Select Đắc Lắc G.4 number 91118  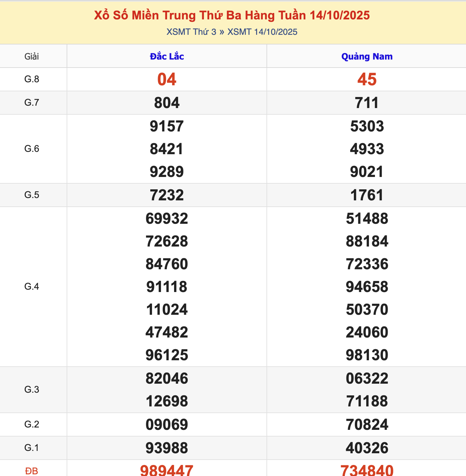tap(167, 287)
